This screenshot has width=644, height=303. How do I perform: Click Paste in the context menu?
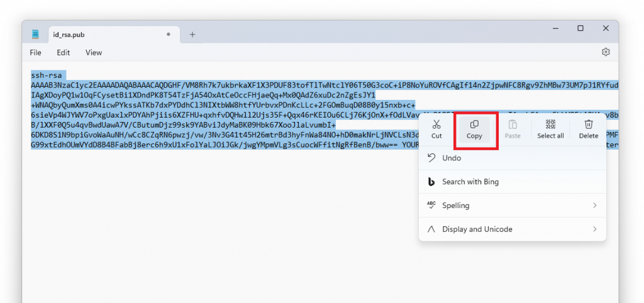(513, 129)
